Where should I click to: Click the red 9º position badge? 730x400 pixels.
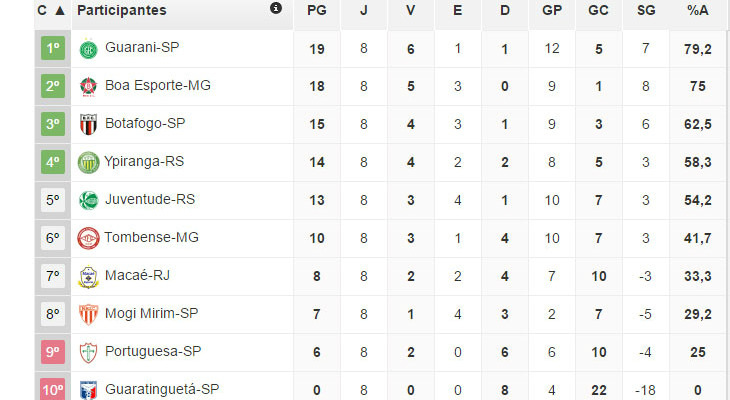click(53, 352)
